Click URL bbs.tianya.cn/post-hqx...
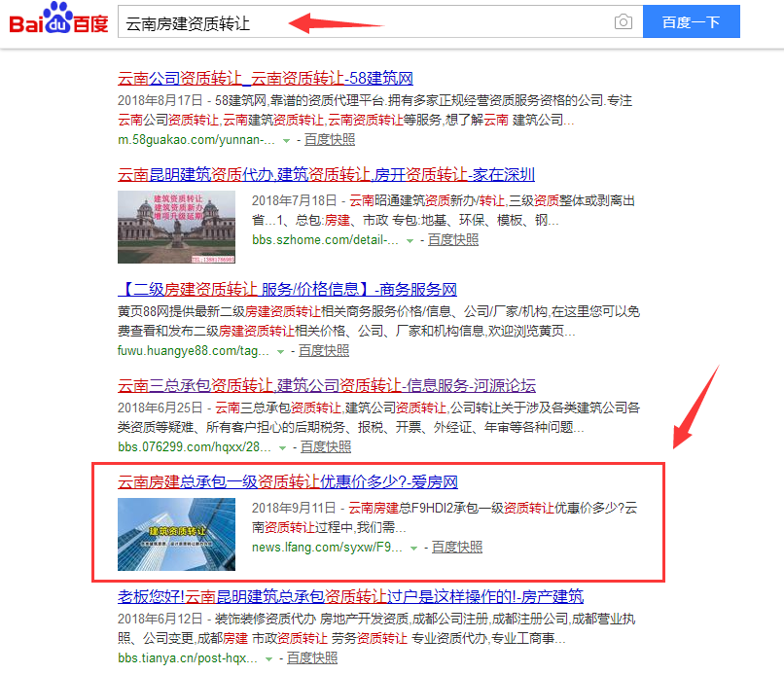The height and width of the screenshot is (674, 784). (188, 658)
